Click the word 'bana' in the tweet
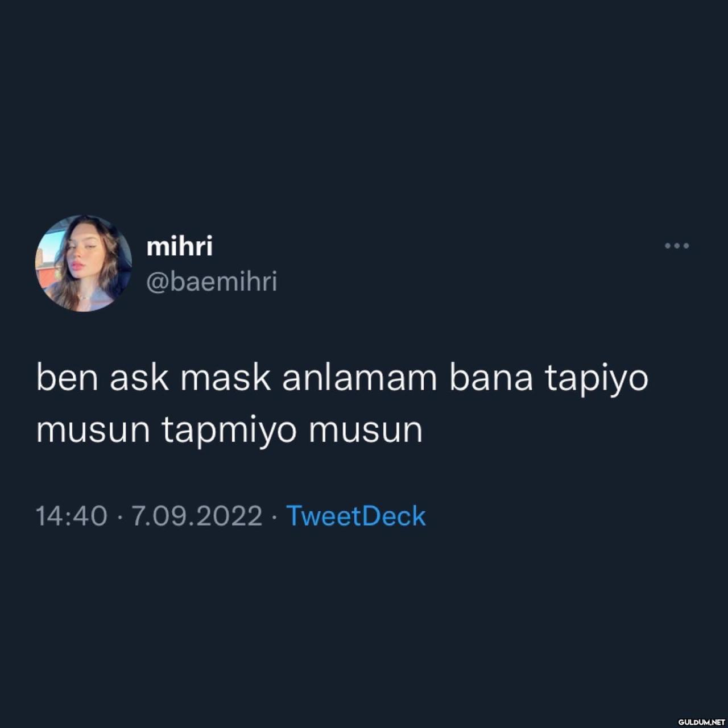This screenshot has height=728, width=728. tap(491, 378)
